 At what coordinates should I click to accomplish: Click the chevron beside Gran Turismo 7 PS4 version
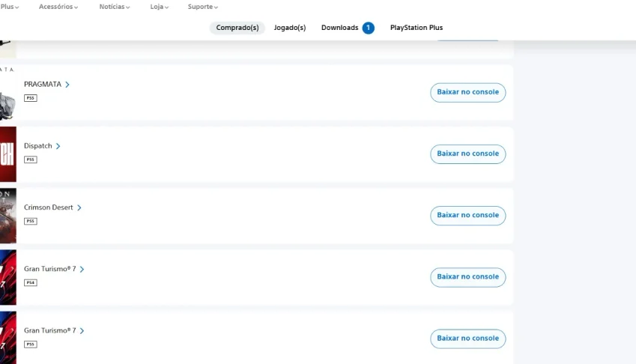point(82,269)
